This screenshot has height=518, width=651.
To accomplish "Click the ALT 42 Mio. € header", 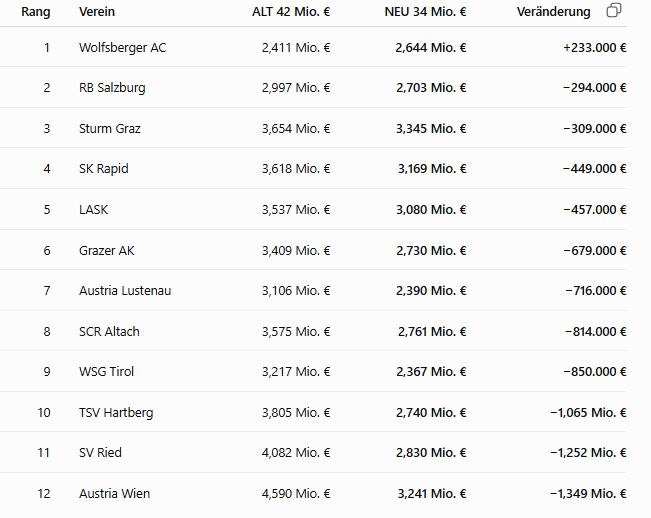I will click(291, 12).
